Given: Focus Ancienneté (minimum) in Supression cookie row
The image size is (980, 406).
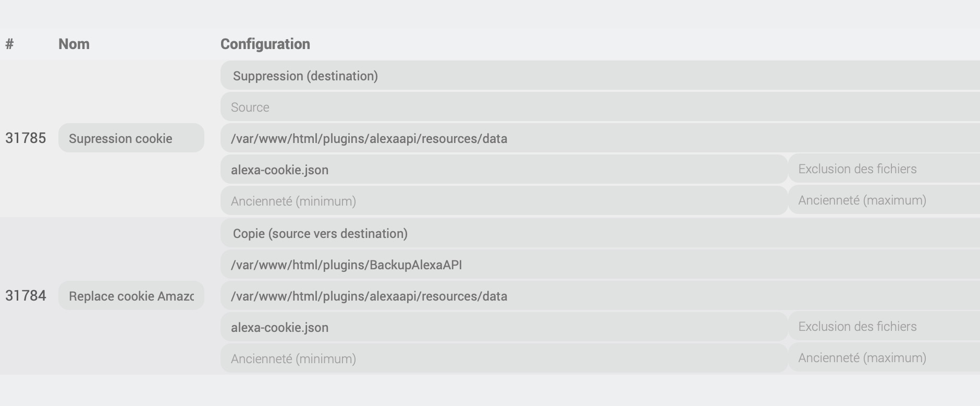Looking at the screenshot, I should pos(504,201).
